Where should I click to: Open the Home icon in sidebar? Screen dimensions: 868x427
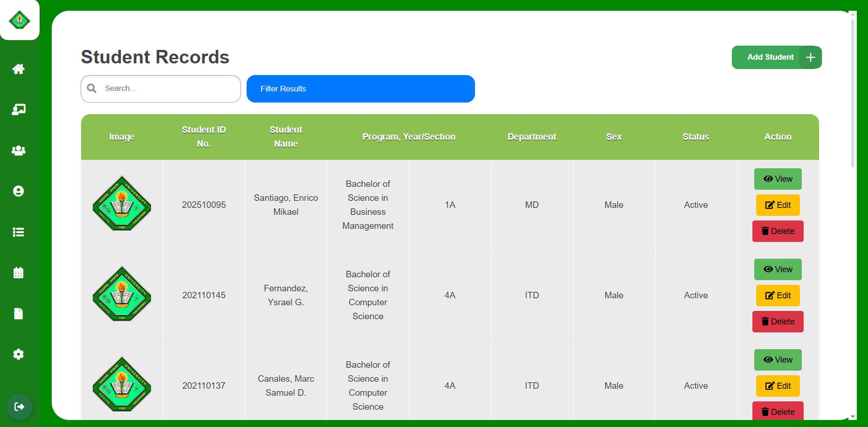pos(19,69)
